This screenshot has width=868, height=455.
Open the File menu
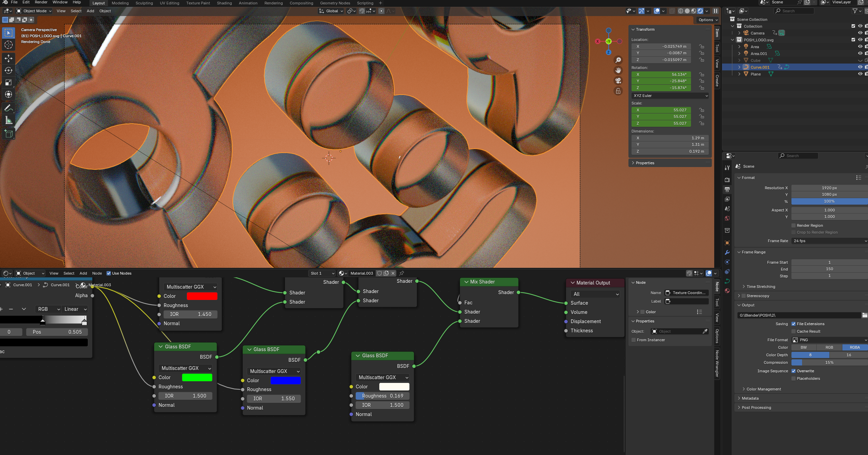(14, 2)
